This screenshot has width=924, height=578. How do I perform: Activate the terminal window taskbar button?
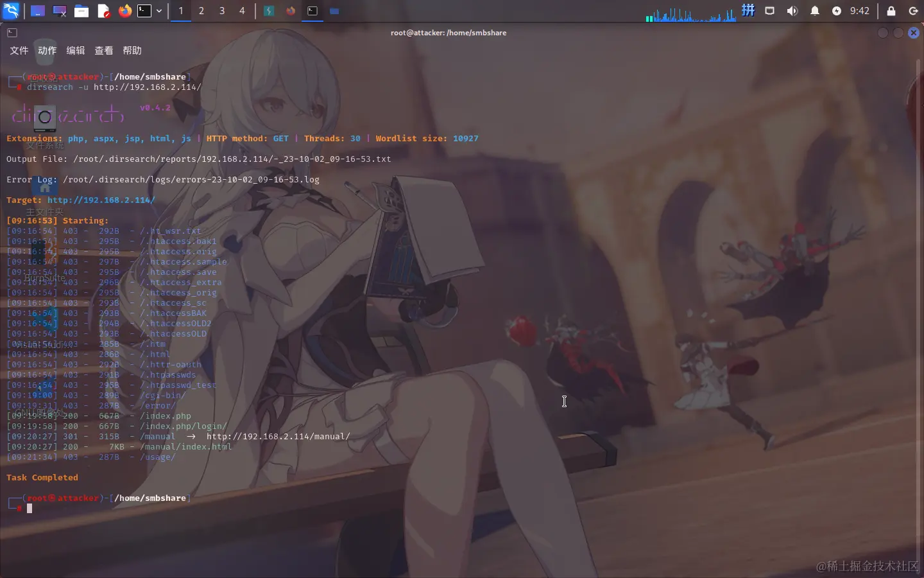click(312, 11)
